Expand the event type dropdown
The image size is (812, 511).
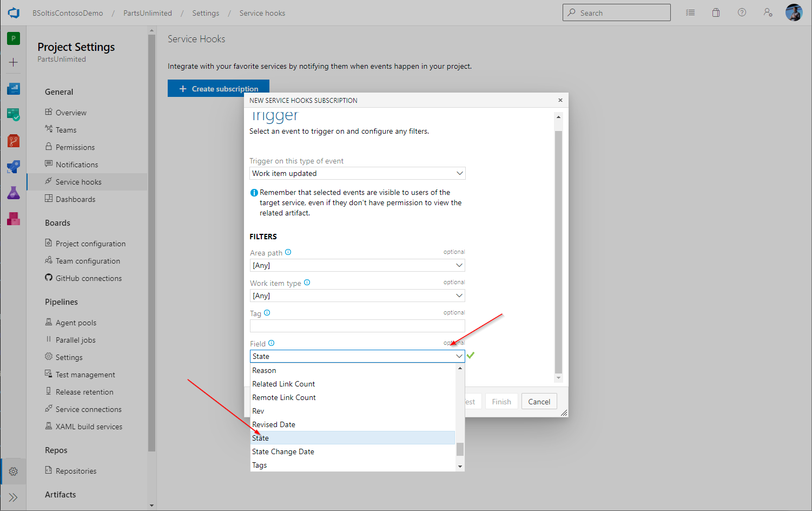coord(357,173)
